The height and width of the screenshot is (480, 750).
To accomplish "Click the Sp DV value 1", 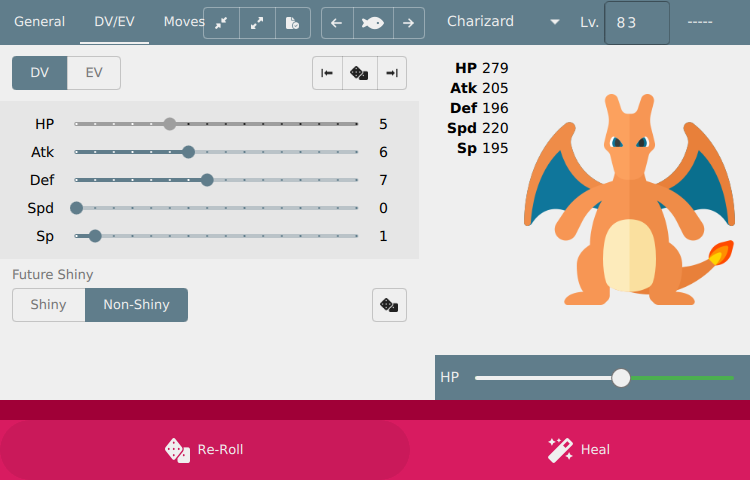I will (383, 236).
